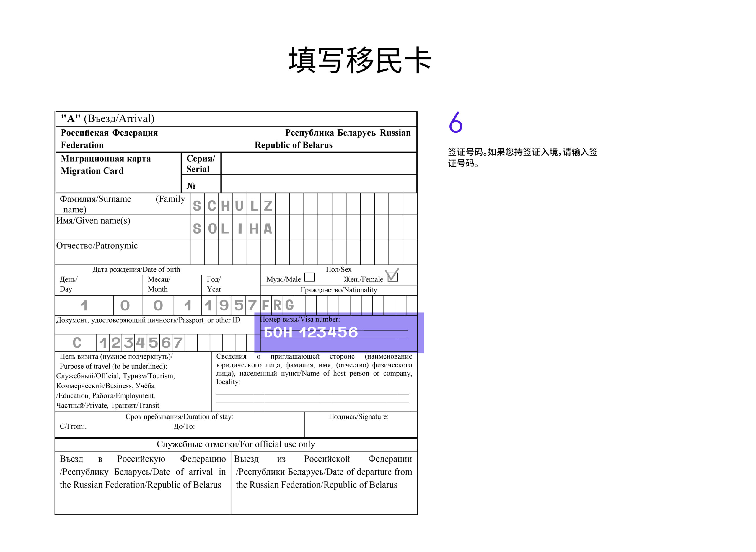Click the birth Year digits 1957

click(x=231, y=305)
